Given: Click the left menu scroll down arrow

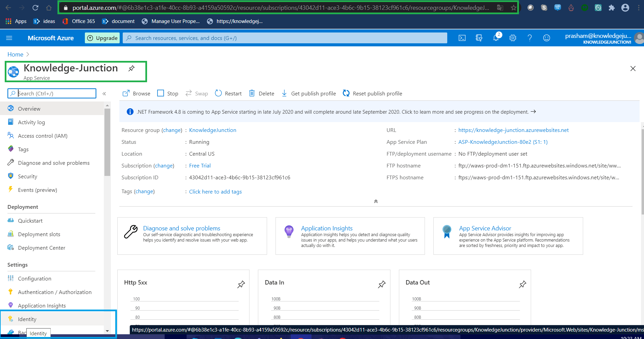Looking at the screenshot, I should coord(107,331).
